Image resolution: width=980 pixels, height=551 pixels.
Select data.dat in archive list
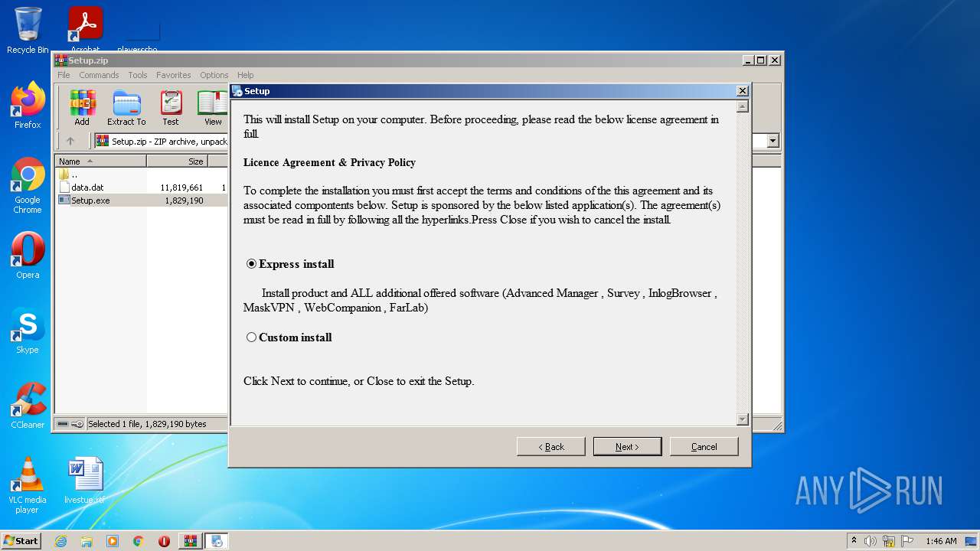pyautogui.click(x=87, y=187)
